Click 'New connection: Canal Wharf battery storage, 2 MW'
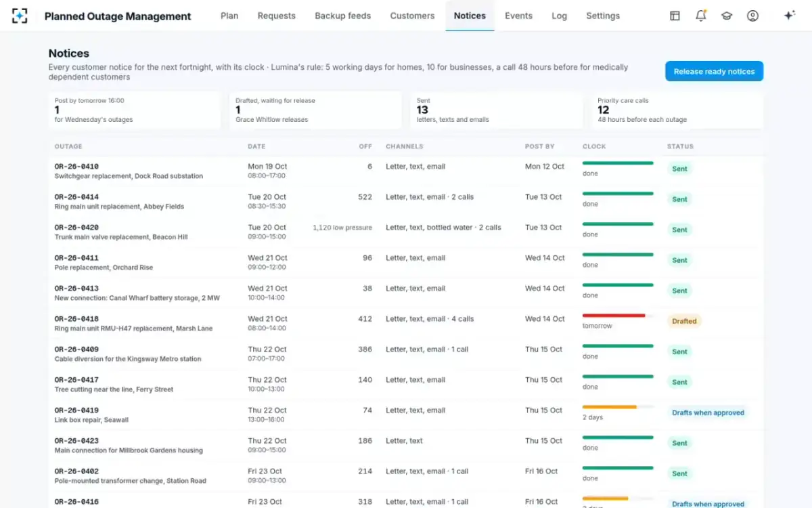This screenshot has height=508, width=812. pyautogui.click(x=137, y=298)
